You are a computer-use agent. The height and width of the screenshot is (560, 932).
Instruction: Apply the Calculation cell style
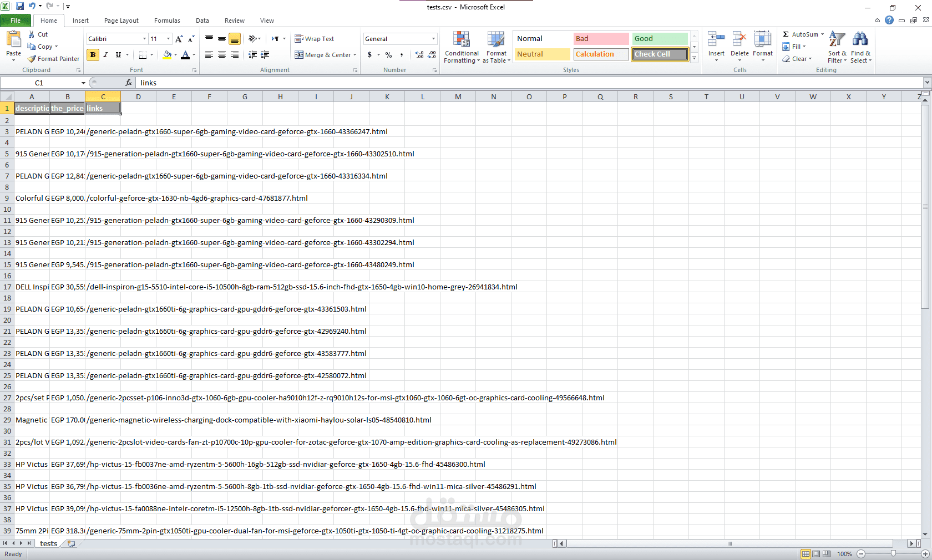point(601,54)
